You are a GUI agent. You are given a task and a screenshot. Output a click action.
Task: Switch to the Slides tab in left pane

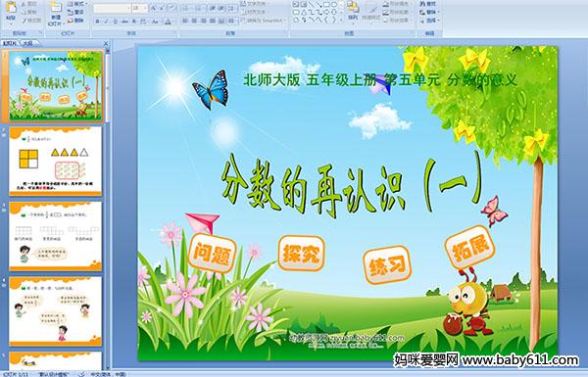(10, 43)
